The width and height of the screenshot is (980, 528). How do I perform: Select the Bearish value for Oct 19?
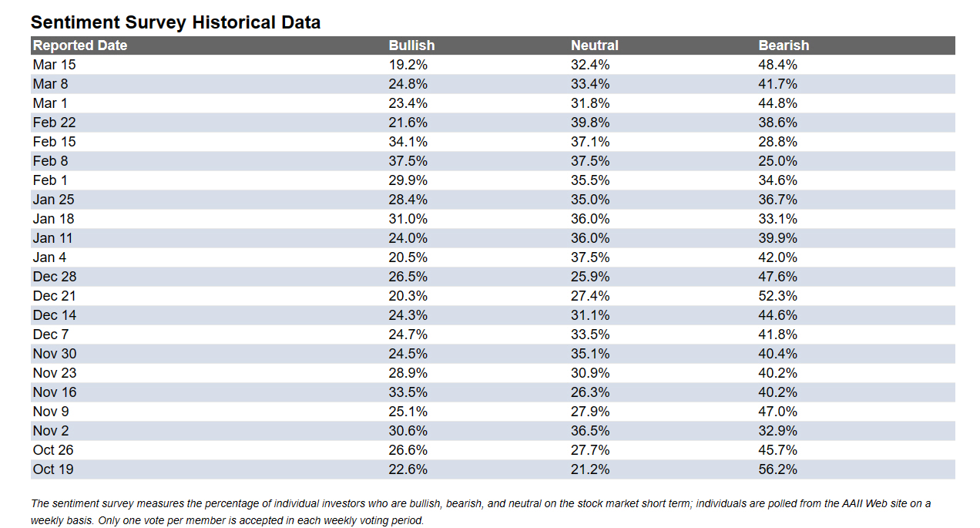pyautogui.click(x=778, y=469)
